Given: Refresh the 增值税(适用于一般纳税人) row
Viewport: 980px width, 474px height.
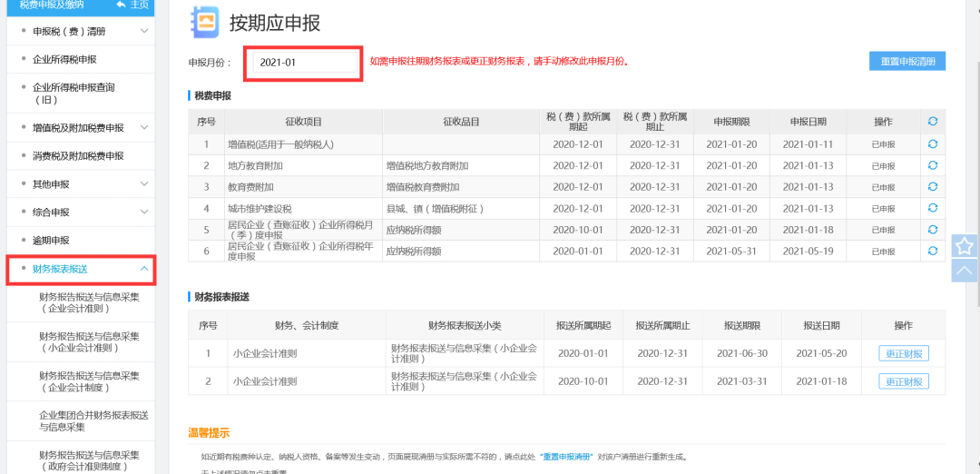Looking at the screenshot, I should [x=933, y=143].
